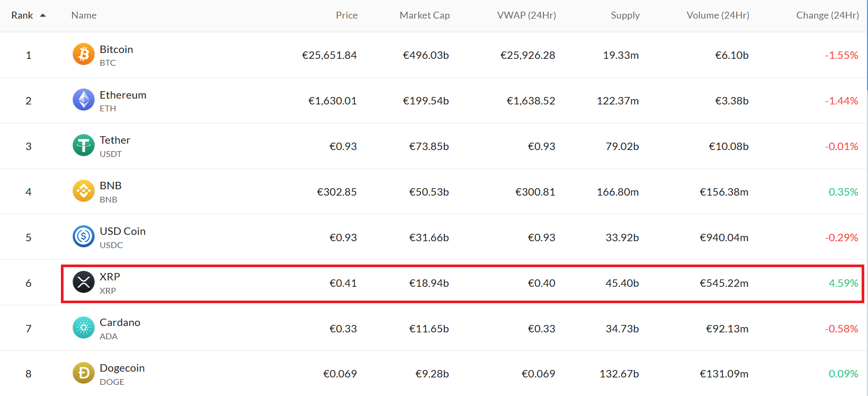Toggle the Rank sort arrow
Viewport: 868px width, 396px height.
(x=43, y=15)
